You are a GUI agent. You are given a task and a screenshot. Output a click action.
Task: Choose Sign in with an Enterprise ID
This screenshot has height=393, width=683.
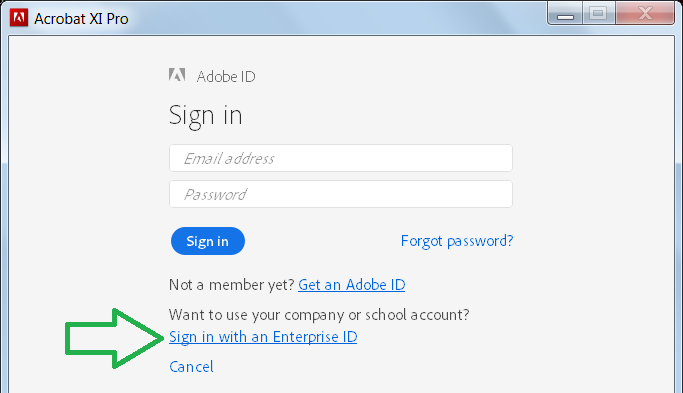(x=263, y=337)
